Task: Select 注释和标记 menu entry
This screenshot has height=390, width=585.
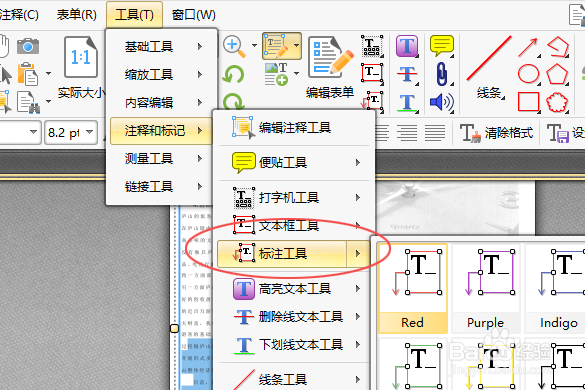Action: [162, 131]
